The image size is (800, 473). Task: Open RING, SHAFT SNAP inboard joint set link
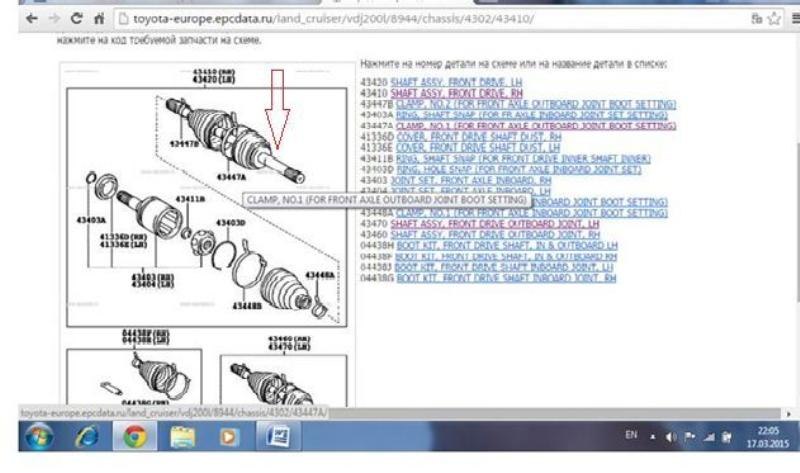(532, 115)
